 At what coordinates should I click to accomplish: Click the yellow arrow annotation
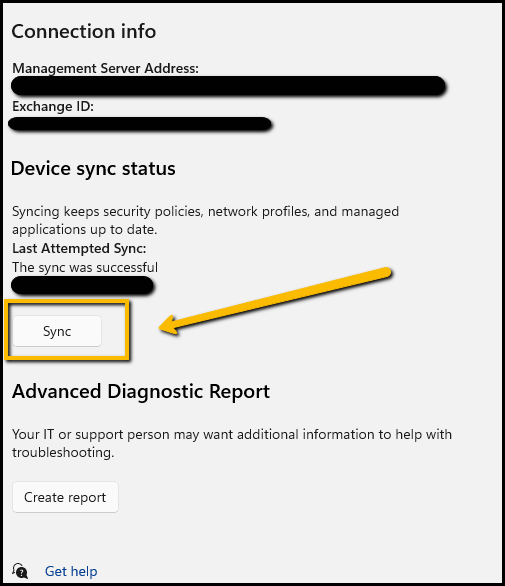point(275,301)
